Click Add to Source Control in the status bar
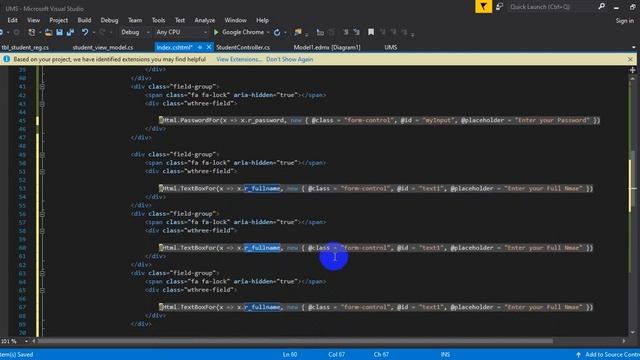Image resolution: width=640 pixels, height=360 pixels. [608, 354]
